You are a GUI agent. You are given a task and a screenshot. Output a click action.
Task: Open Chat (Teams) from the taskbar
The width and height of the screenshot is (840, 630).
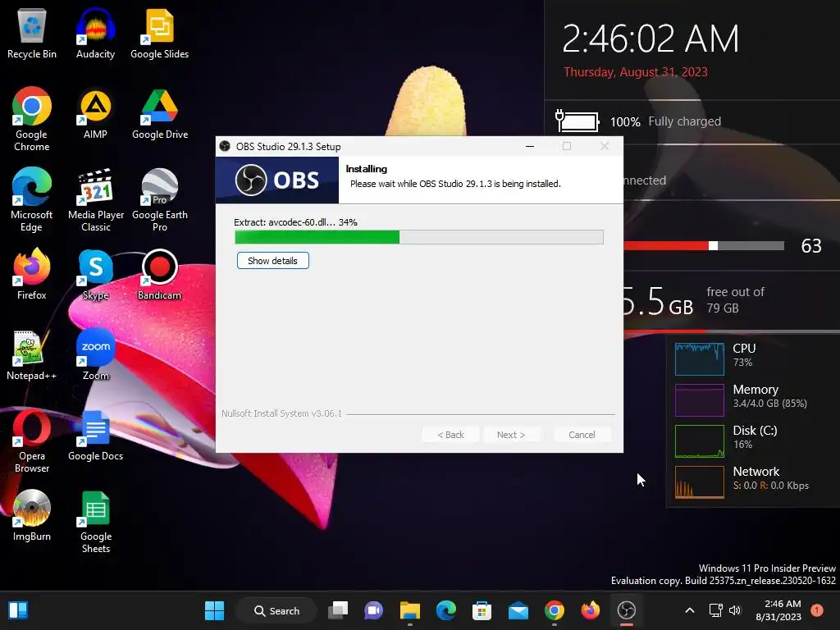pos(373,610)
